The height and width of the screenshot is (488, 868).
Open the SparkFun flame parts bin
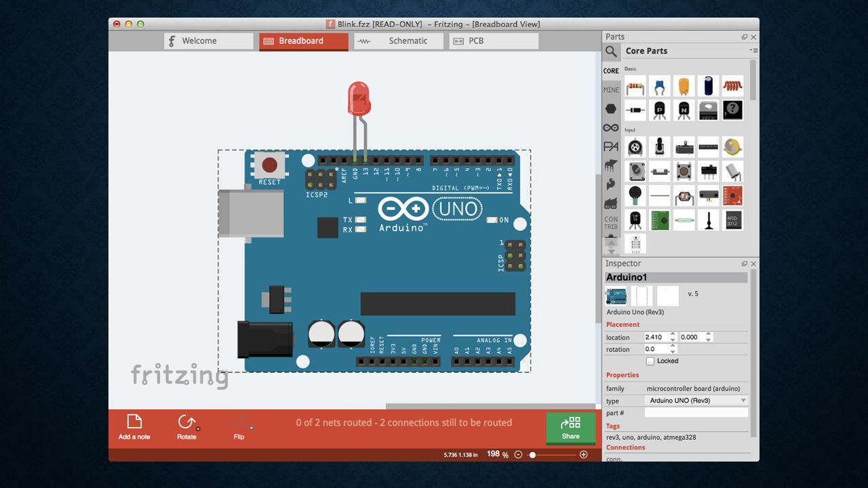(x=611, y=184)
